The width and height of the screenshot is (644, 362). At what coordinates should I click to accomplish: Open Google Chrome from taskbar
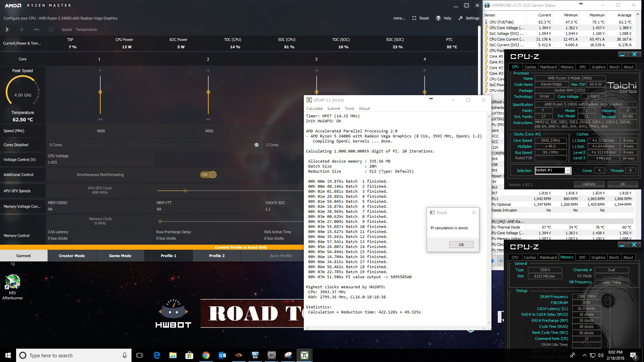(206, 355)
